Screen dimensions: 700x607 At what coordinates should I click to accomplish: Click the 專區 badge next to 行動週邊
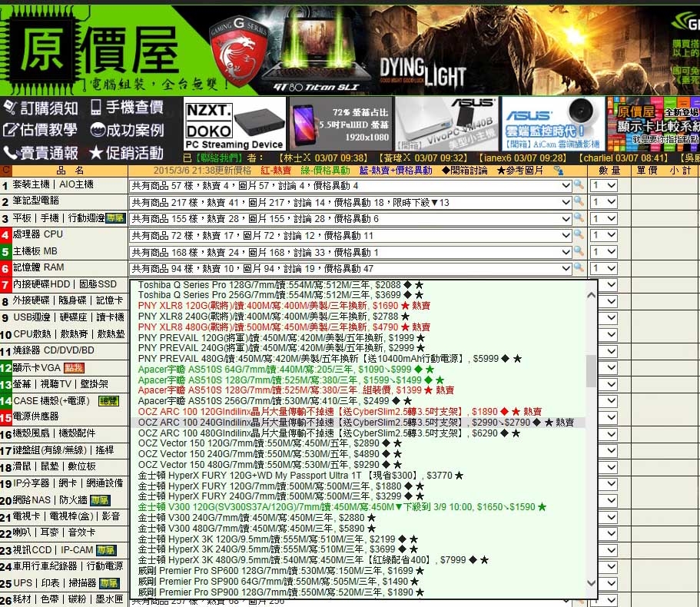pos(115,217)
